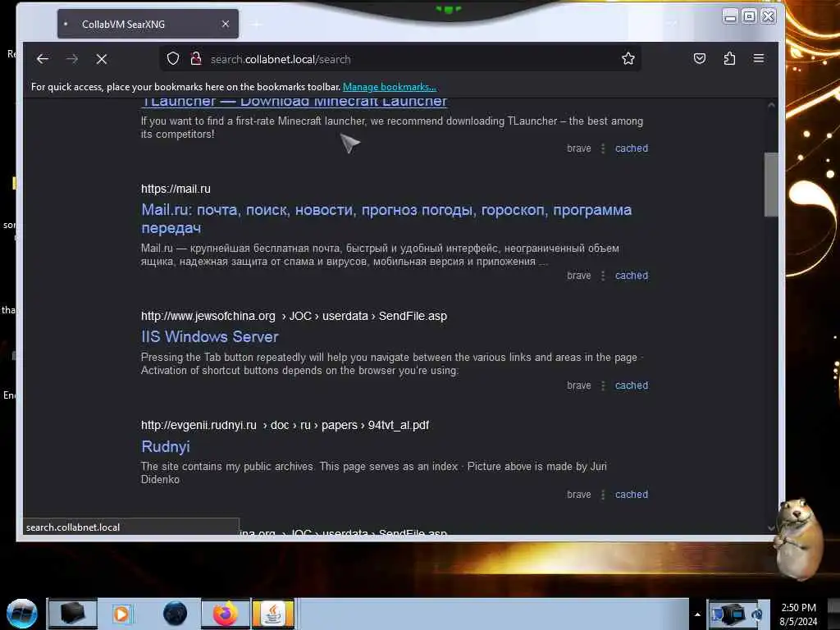Click the scrollbar down arrow
The image size is (840, 630).
click(x=771, y=527)
